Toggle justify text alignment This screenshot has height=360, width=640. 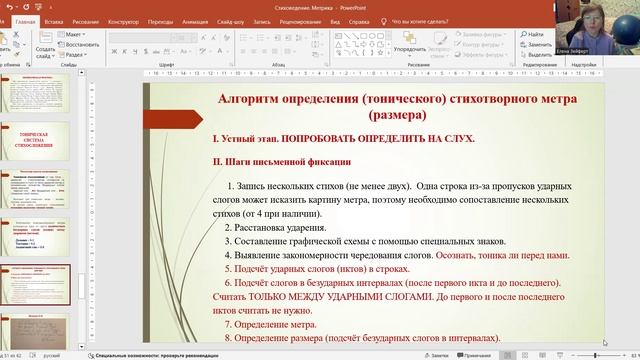tap(275, 51)
